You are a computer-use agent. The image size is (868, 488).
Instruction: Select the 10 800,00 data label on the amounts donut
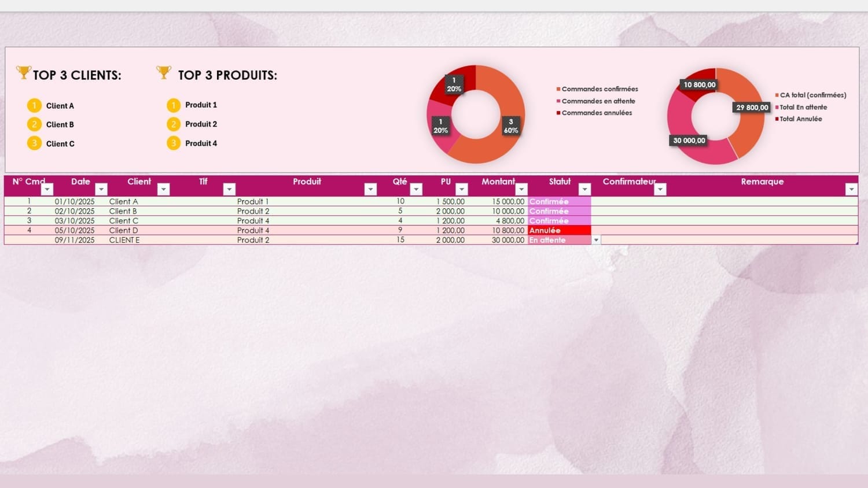pos(700,85)
